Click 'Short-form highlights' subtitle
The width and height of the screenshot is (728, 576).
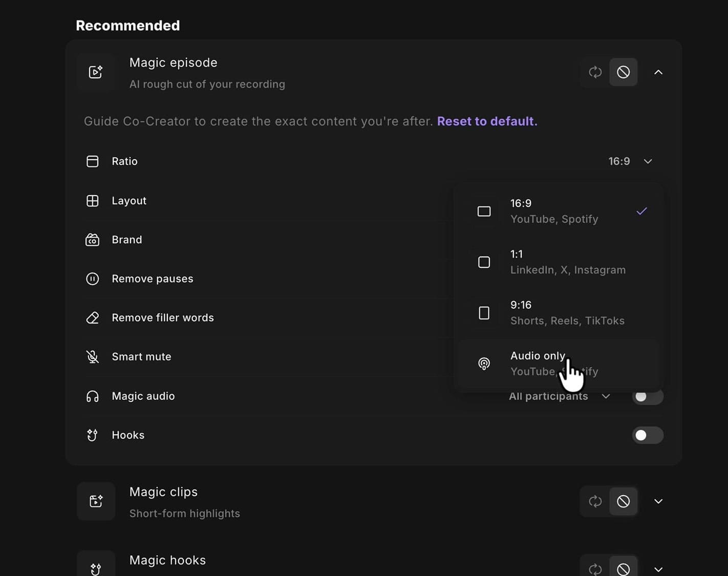pos(185,514)
